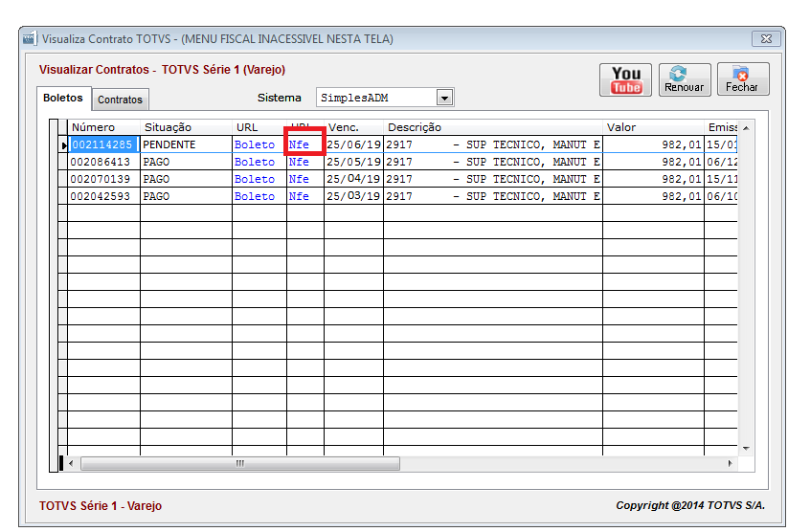
Task: Click Número column header
Action: 103,127
